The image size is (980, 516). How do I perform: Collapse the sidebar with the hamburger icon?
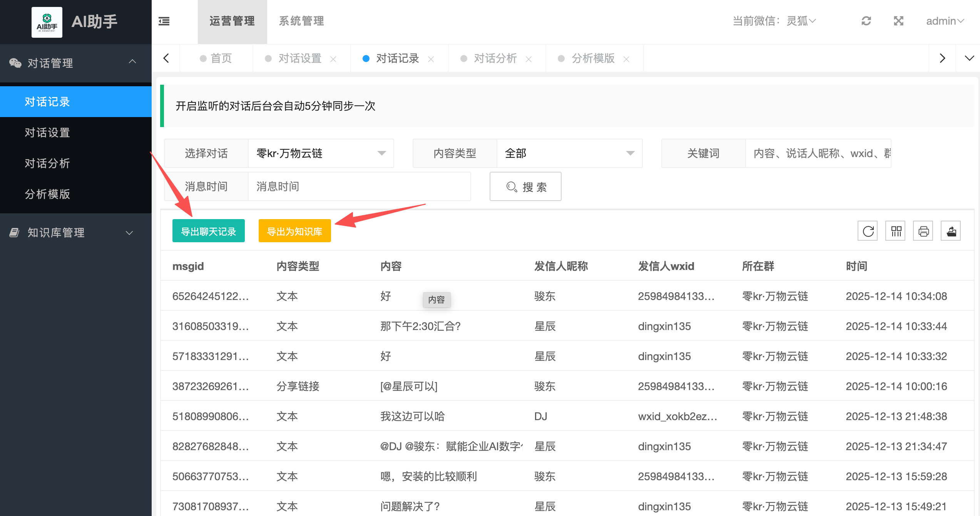[164, 21]
